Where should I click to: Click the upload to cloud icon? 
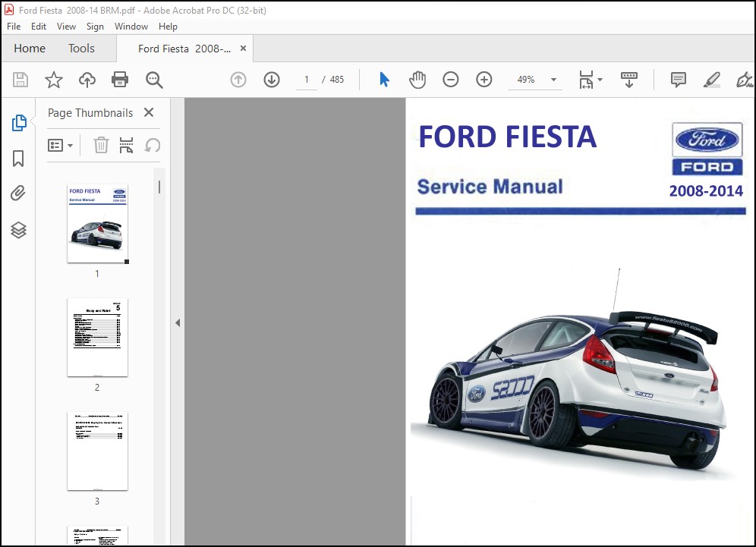[x=87, y=80]
